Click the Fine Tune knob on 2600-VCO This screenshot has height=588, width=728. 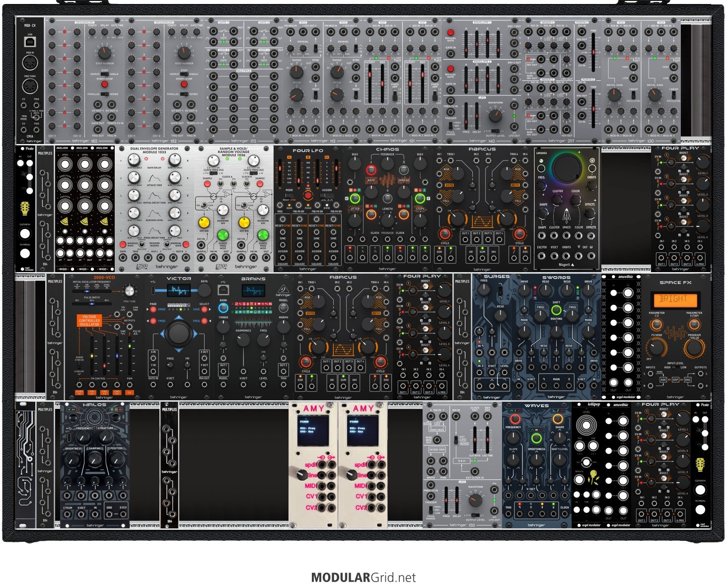click(x=130, y=291)
